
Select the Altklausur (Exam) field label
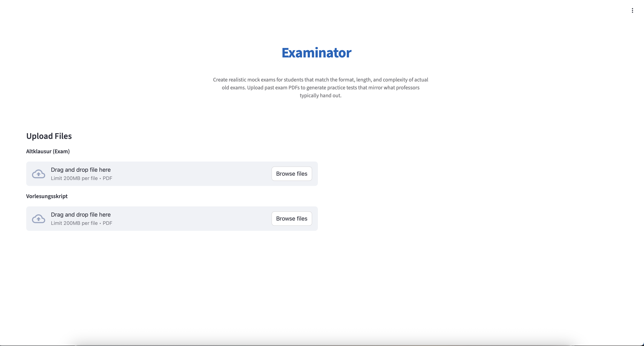(48, 151)
